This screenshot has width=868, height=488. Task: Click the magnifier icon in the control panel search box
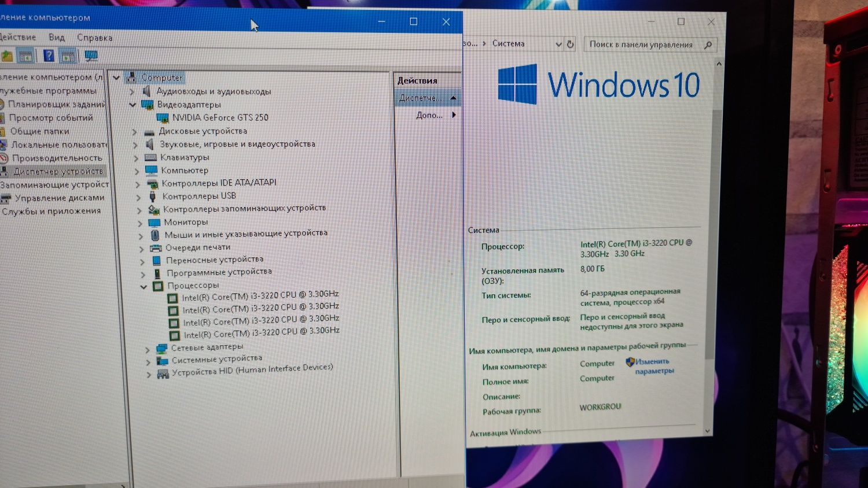click(708, 45)
